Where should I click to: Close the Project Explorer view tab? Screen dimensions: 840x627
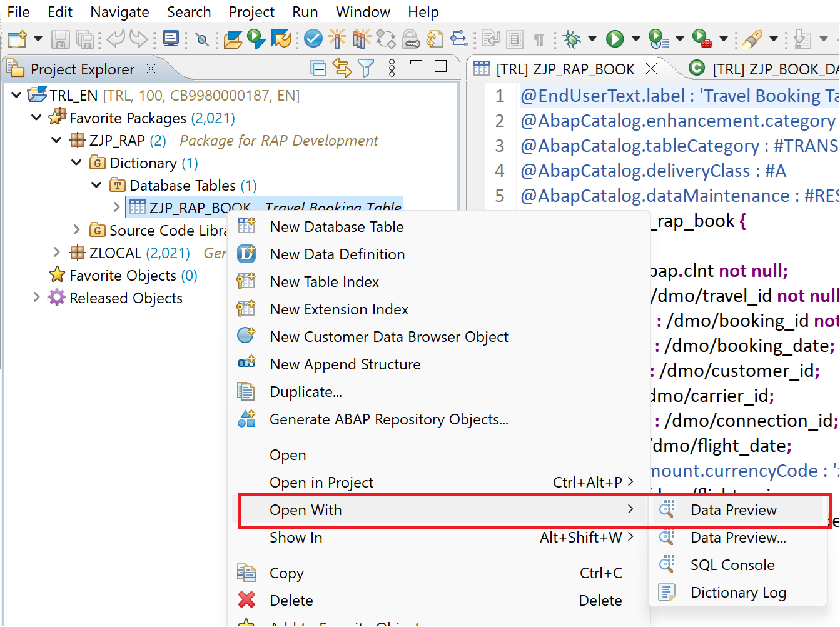click(151, 68)
